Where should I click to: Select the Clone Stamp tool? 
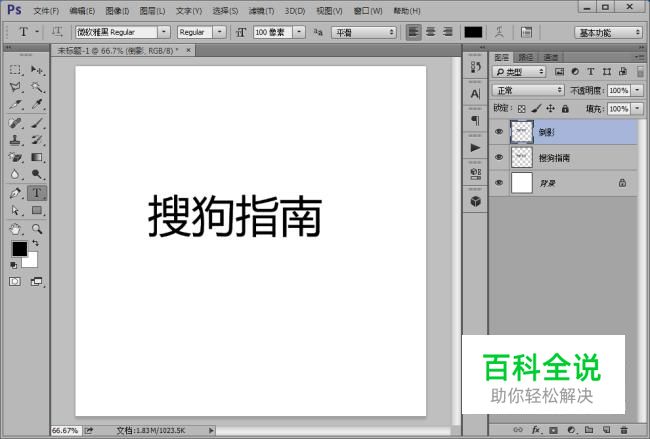pyautogui.click(x=15, y=140)
